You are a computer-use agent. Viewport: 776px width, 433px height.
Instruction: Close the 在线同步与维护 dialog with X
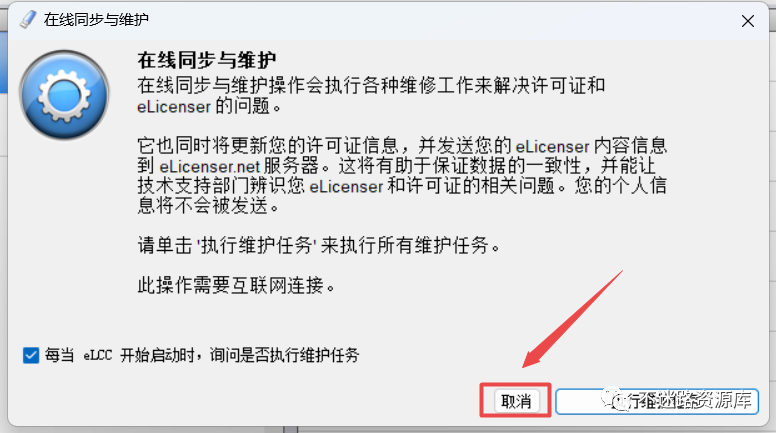pos(747,21)
